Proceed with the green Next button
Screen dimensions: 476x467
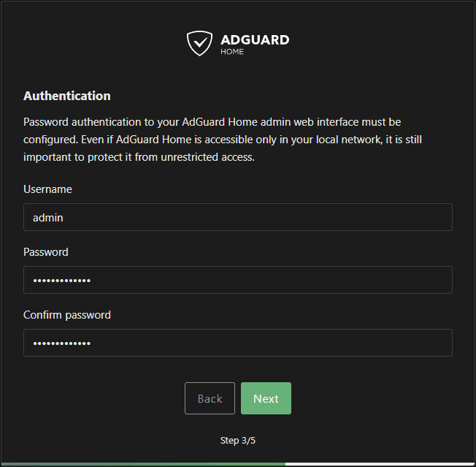266,398
